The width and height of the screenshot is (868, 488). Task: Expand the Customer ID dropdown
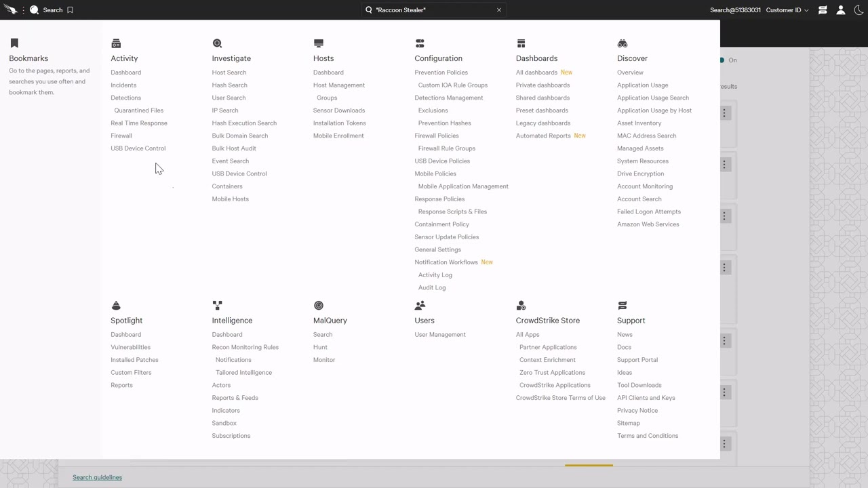pos(787,10)
